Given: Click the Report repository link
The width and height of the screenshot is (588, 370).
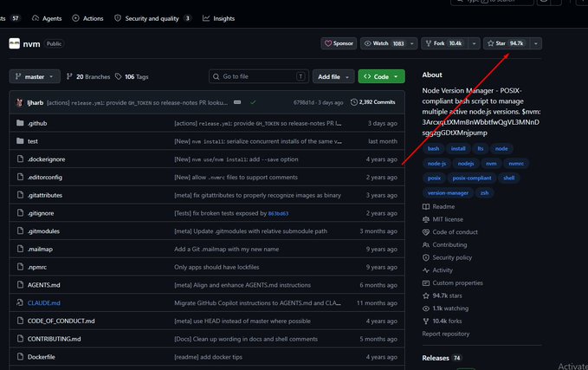Looking at the screenshot, I should pyautogui.click(x=446, y=334).
